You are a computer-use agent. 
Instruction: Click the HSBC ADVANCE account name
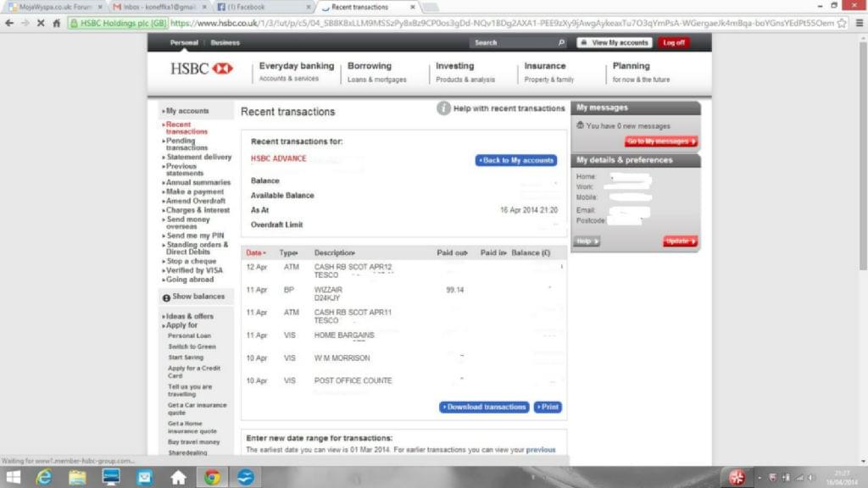point(278,158)
